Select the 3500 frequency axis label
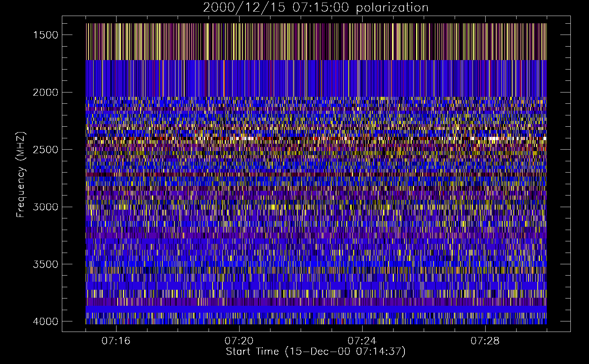The height and width of the screenshot is (364, 589). coord(46,264)
